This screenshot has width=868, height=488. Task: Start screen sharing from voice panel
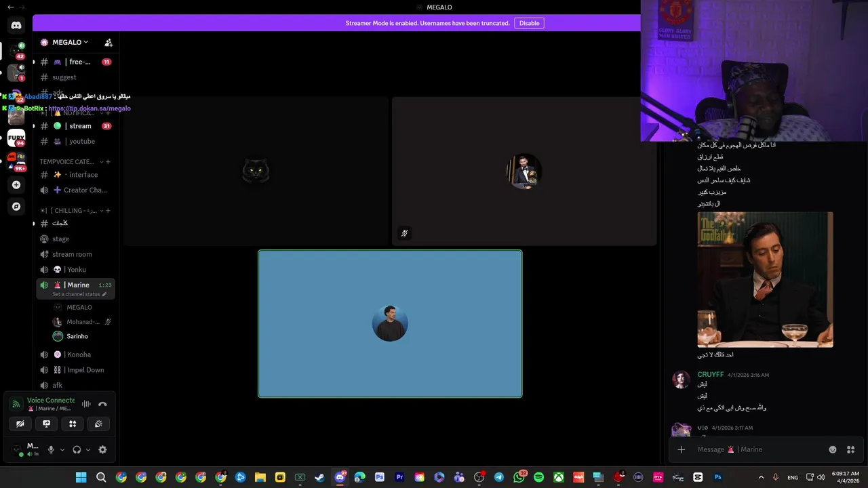tap(46, 424)
